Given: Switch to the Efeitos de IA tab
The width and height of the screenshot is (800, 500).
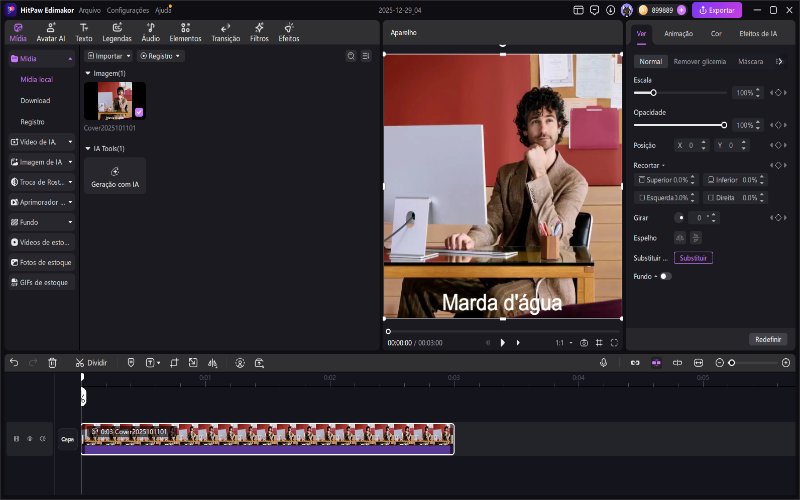Looking at the screenshot, I should [x=758, y=33].
